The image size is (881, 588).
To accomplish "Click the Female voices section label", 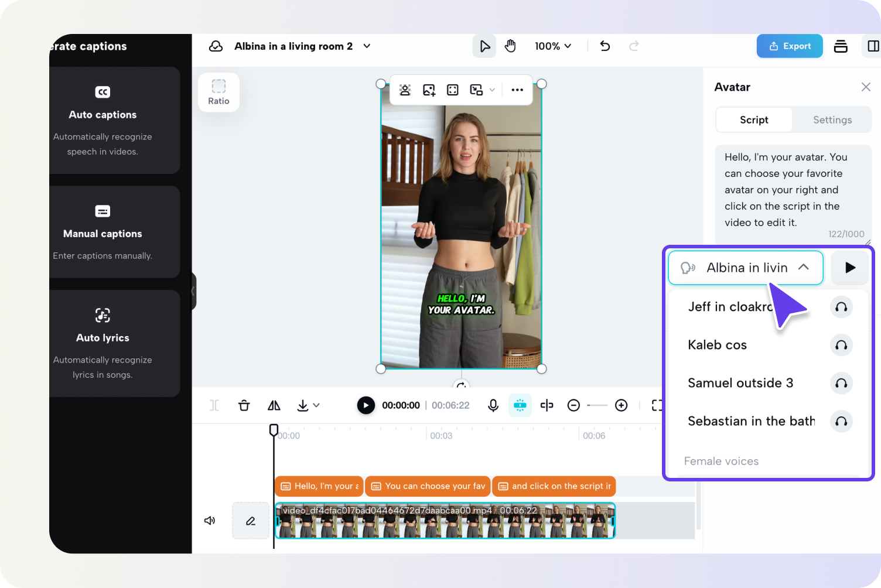I will 721,461.
